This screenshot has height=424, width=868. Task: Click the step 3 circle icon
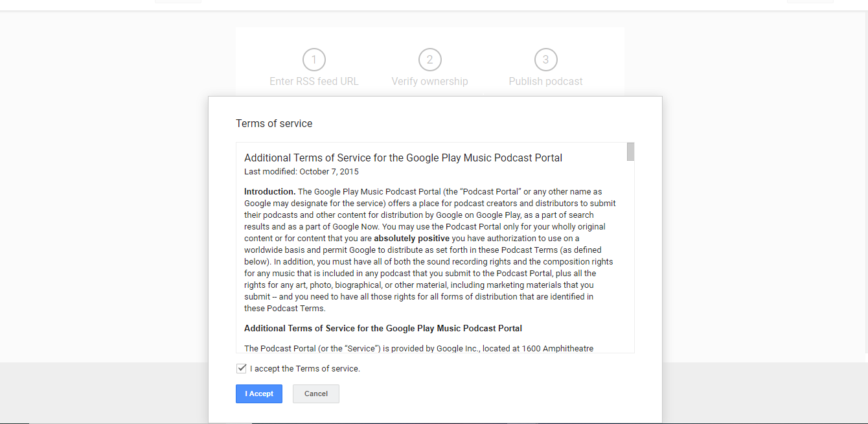pyautogui.click(x=545, y=60)
